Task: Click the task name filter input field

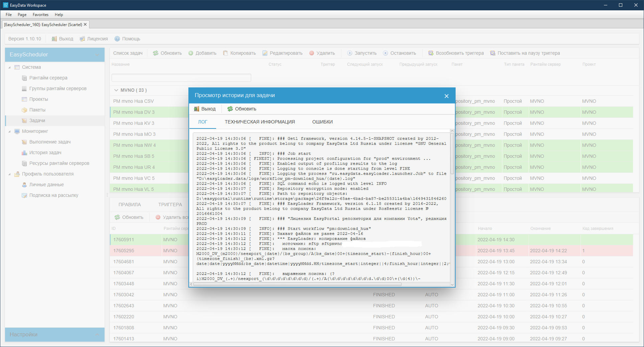Action: 181,78
